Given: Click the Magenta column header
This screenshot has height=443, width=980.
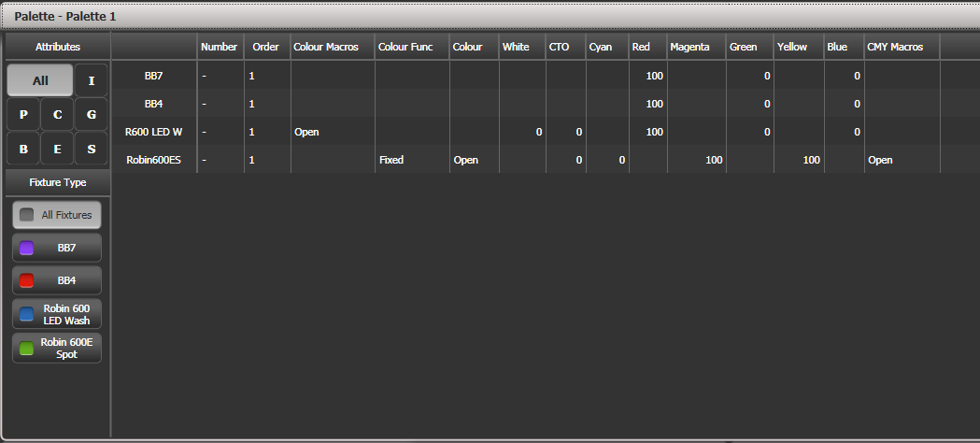Looking at the screenshot, I should 696,47.
